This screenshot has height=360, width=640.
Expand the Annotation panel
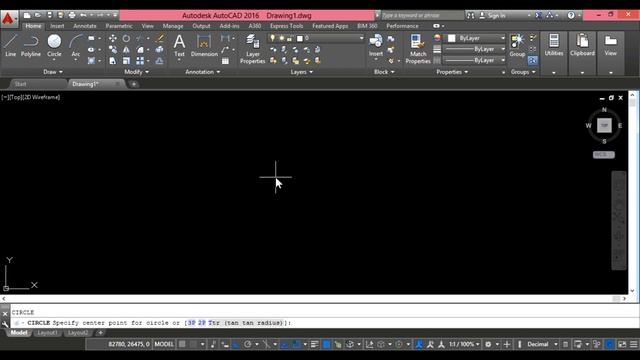click(202, 72)
